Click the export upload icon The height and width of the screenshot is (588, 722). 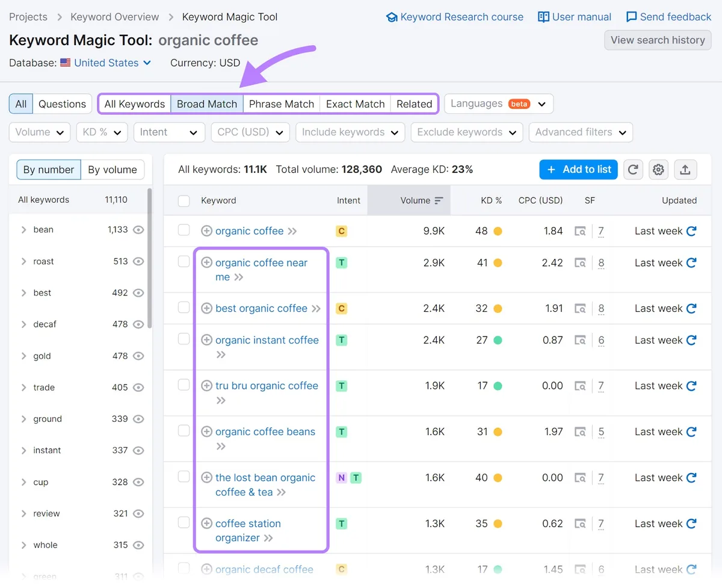685,170
